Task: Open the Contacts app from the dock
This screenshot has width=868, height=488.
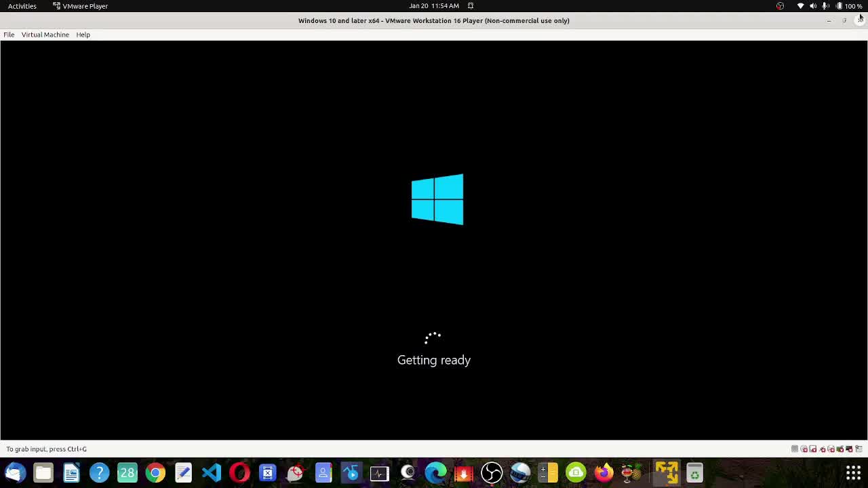Action: click(x=323, y=472)
